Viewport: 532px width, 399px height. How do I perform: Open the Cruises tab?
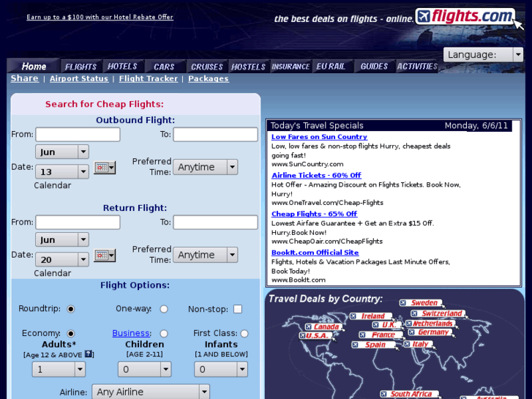click(x=206, y=67)
